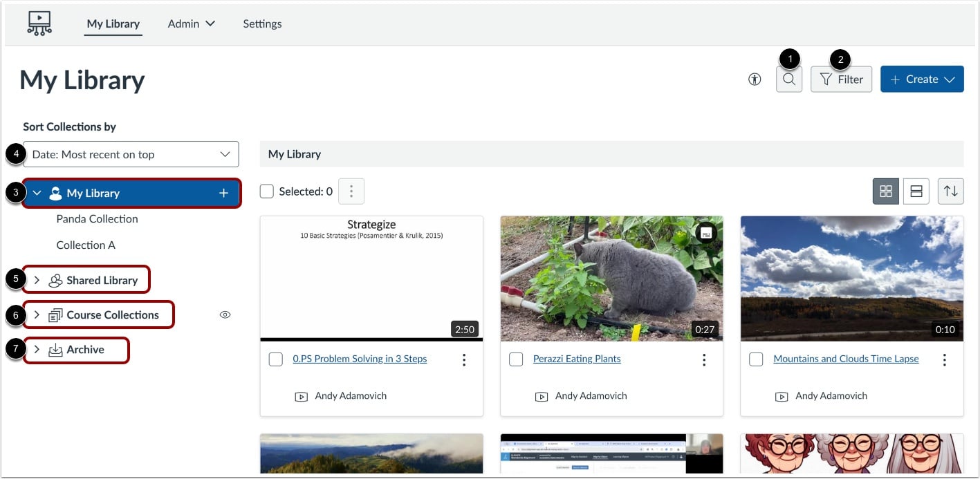Toggle Course Collections visibility eye icon
This screenshot has height=479, width=980.
click(x=225, y=314)
